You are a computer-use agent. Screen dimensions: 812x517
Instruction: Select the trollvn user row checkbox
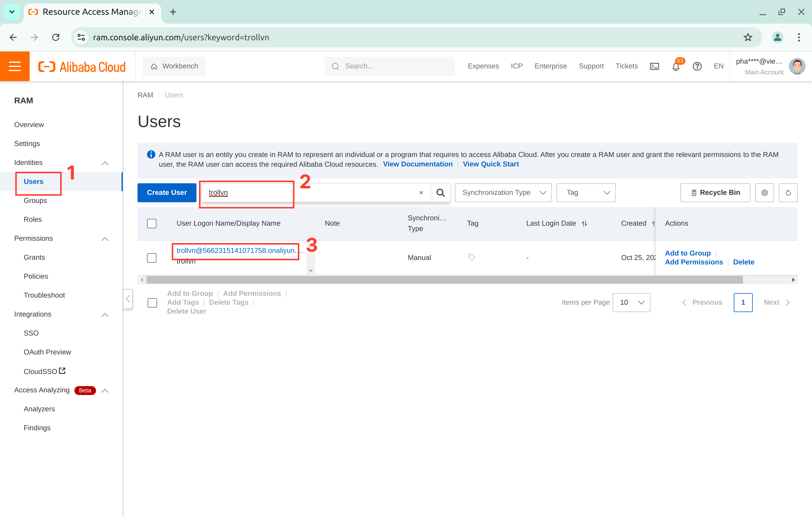(152, 258)
